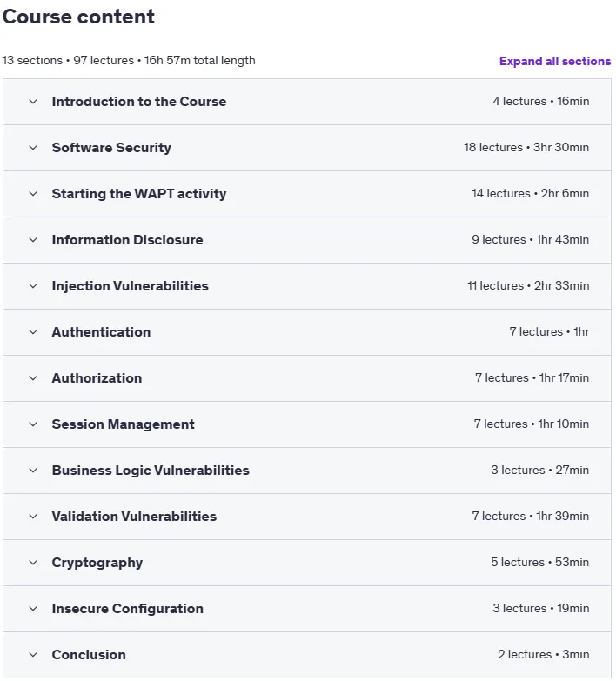Expand the Authentication section chevron
Image resolution: width=616 pixels, height=681 pixels.
(x=33, y=332)
